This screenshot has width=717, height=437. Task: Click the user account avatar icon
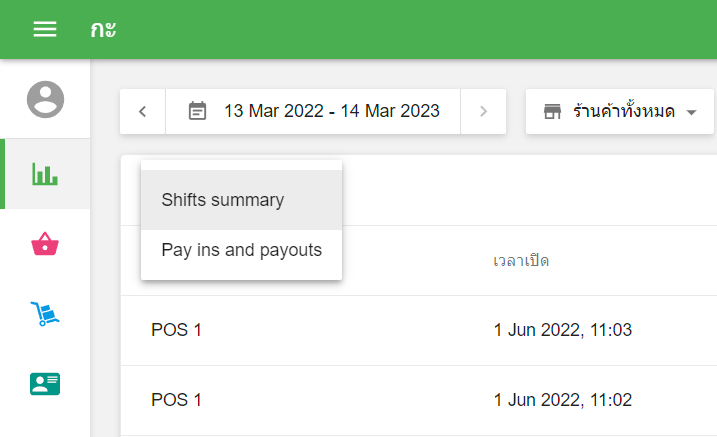(x=45, y=99)
